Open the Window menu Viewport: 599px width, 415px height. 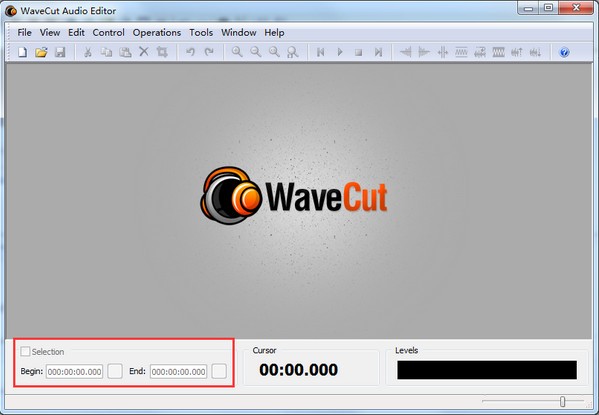(x=238, y=33)
